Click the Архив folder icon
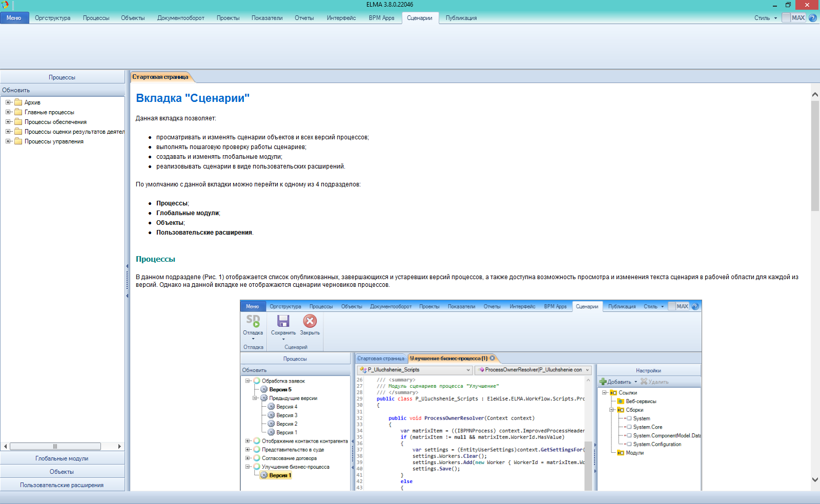This screenshot has height=504, width=820. pyautogui.click(x=18, y=102)
